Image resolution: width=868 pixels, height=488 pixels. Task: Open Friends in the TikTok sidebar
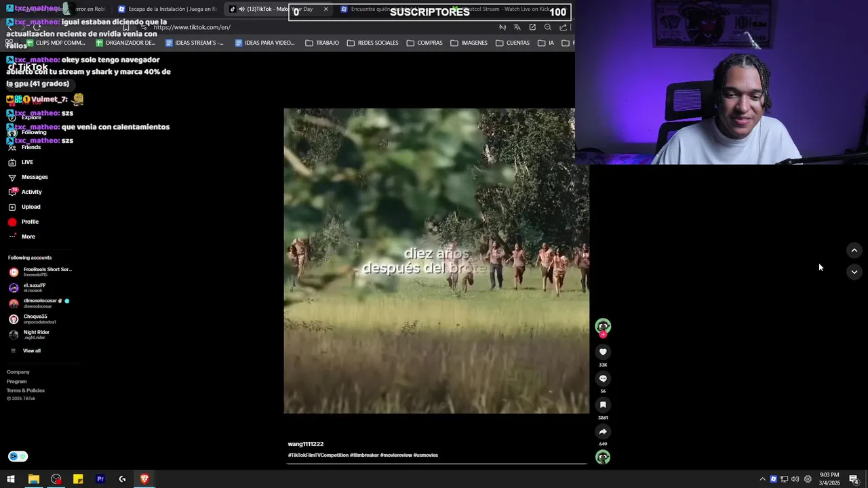click(x=24, y=147)
